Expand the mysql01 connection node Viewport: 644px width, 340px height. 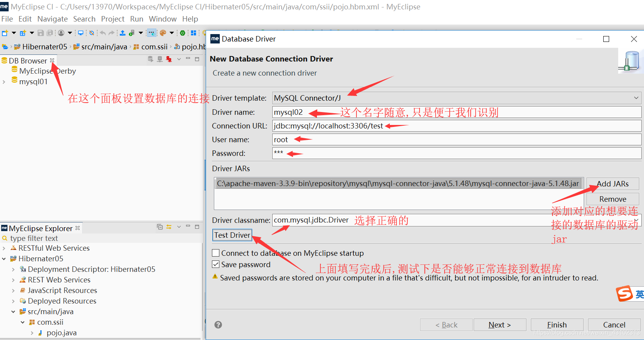click(4, 82)
